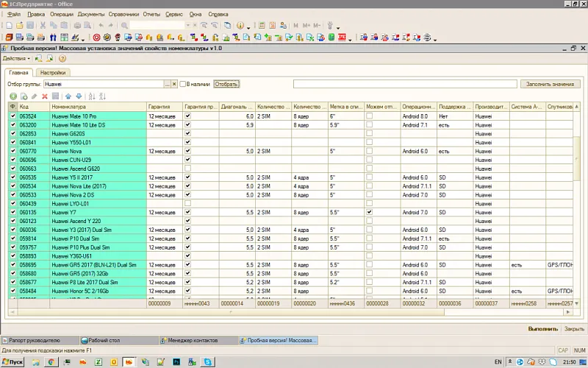Select the Главная tab
The height and width of the screenshot is (368, 588).
(19, 72)
